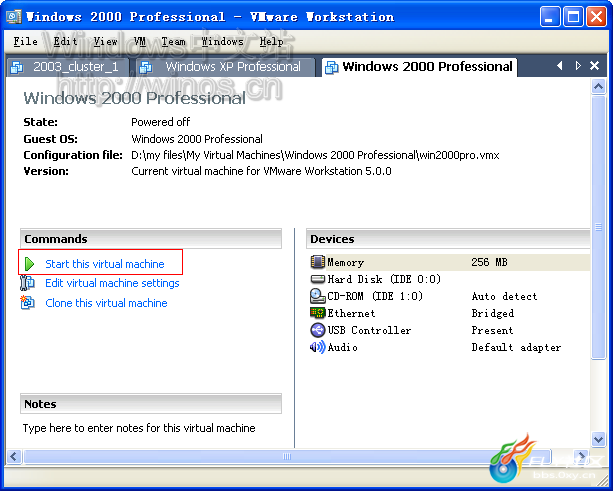613x491 pixels.
Task: Click the horizontal scrollbar thumb
Action: click(287, 456)
